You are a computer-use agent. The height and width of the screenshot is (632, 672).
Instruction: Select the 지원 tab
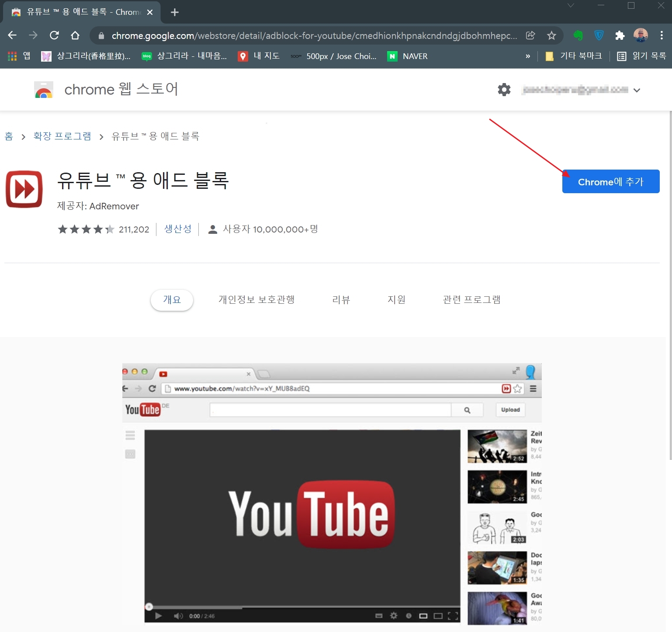click(x=397, y=300)
